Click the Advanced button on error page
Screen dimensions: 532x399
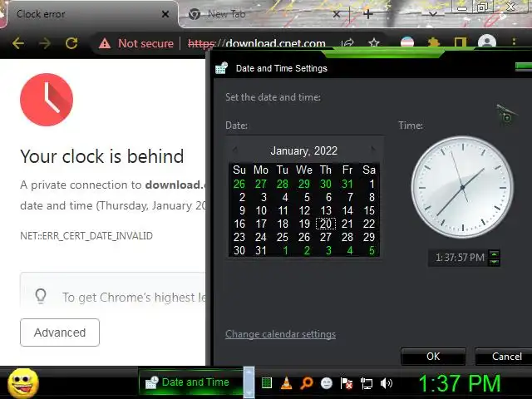point(60,332)
